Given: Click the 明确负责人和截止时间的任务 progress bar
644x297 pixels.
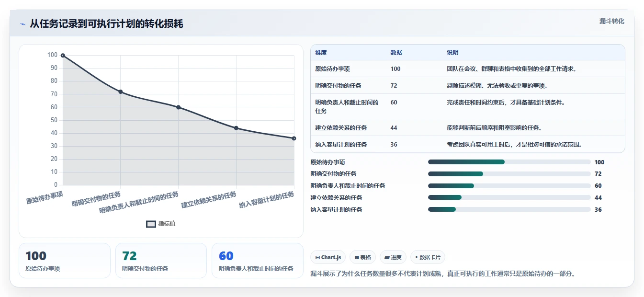Looking at the screenshot, I should pos(509,186).
